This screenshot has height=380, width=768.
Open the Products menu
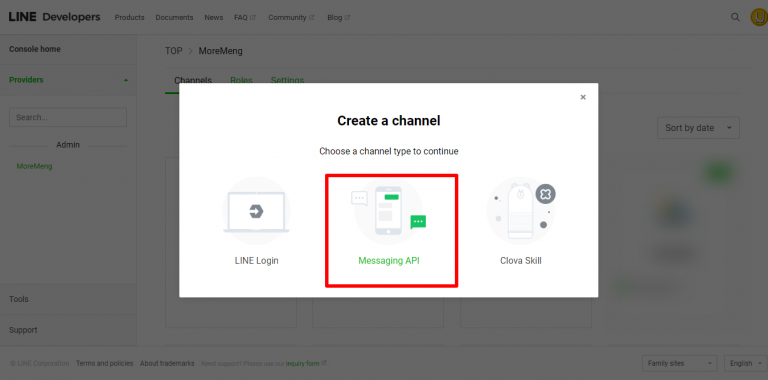[x=129, y=17]
